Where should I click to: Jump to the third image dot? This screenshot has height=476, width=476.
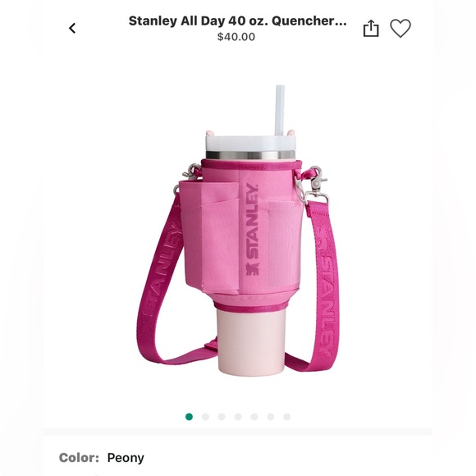pos(222,417)
